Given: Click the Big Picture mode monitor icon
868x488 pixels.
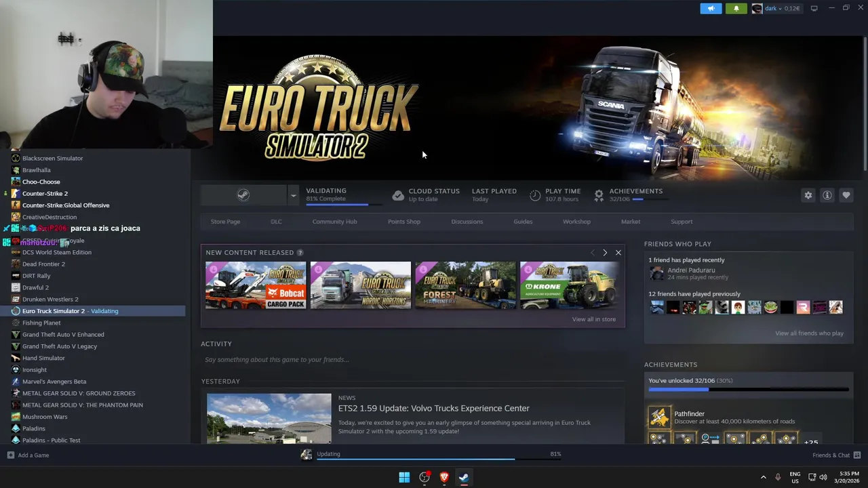Looking at the screenshot, I should coord(814,8).
